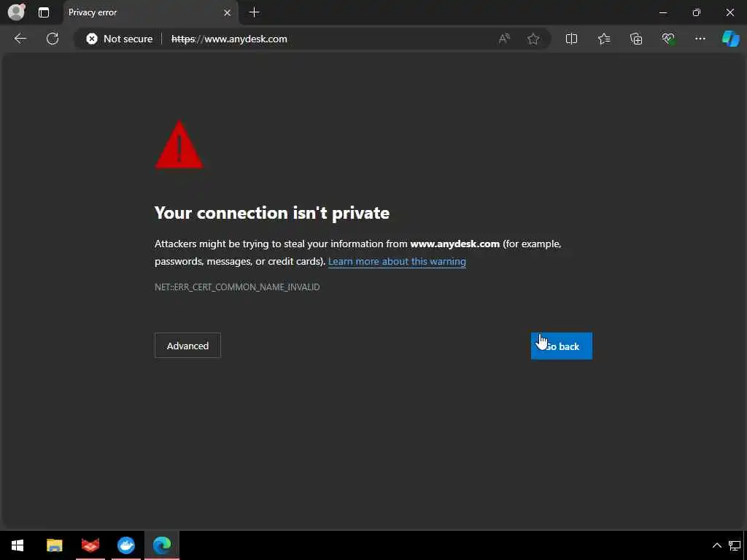
Task: Click the blue Go back button
Action: pyautogui.click(x=562, y=346)
